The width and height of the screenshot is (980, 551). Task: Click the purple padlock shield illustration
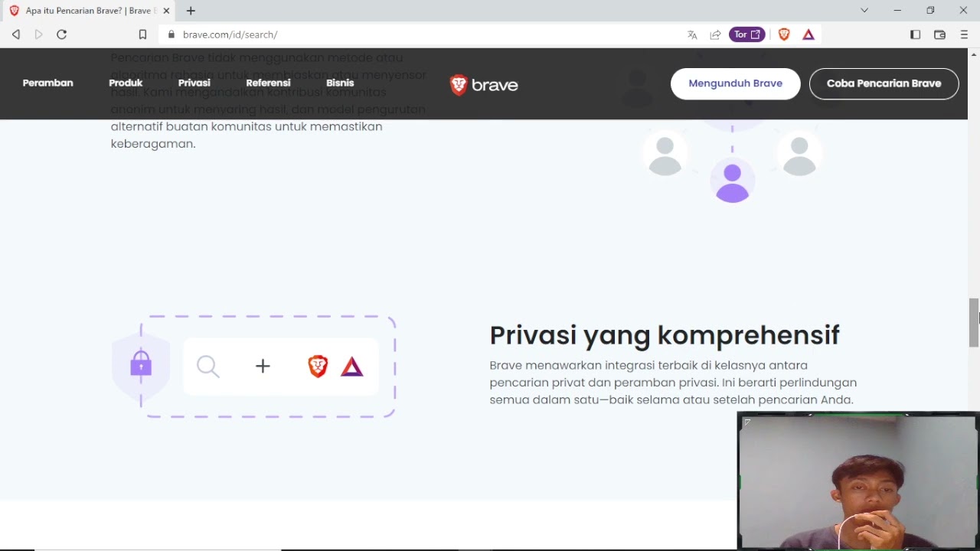(141, 366)
